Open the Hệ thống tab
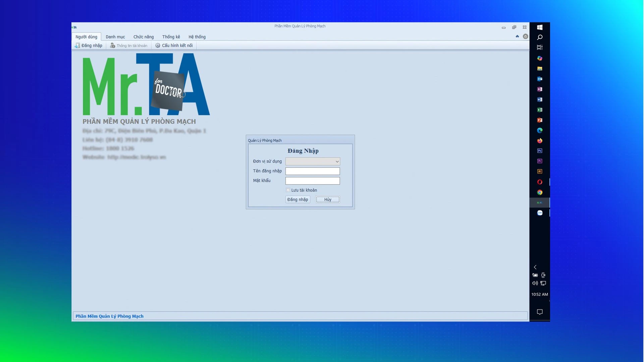This screenshot has height=362, width=644. [x=197, y=37]
